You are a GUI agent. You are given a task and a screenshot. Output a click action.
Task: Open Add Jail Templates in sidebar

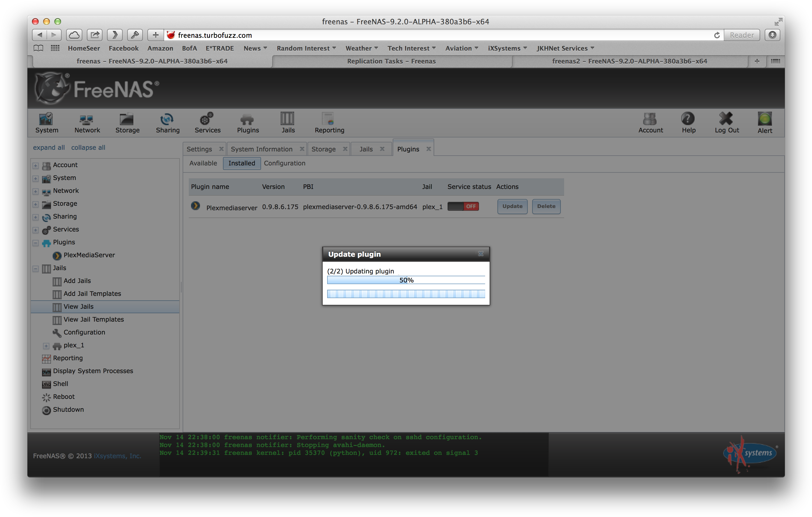pyautogui.click(x=92, y=294)
